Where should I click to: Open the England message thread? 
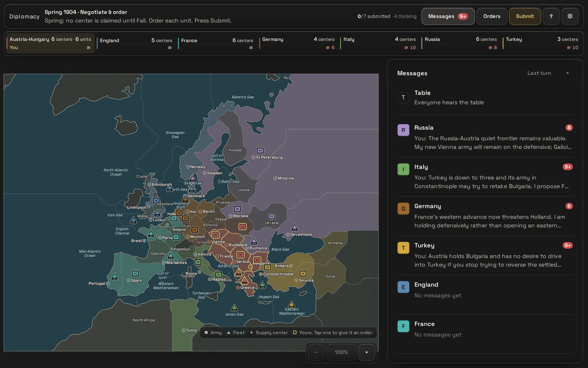coord(485,294)
